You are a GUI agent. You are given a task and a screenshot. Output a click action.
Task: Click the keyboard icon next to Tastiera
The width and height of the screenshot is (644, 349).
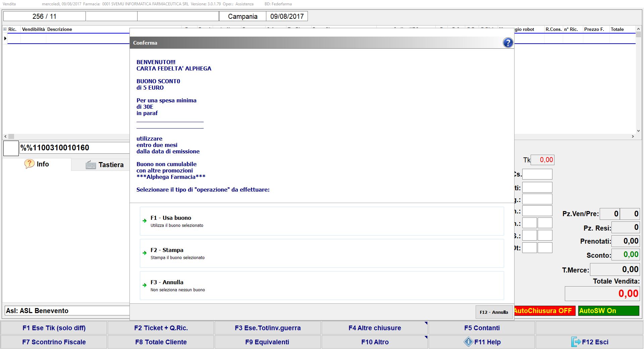[91, 165]
